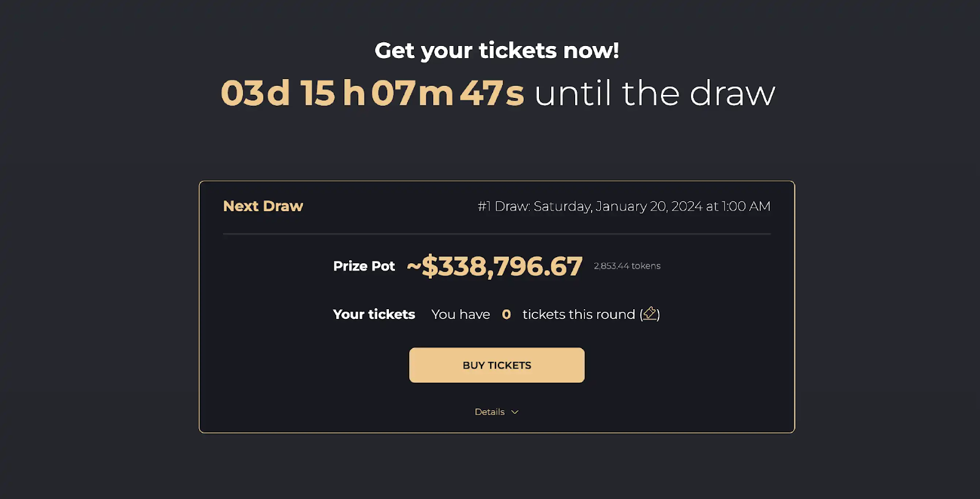This screenshot has width=980, height=499.
Task: Click the Get your tickets now! heading
Action: (497, 51)
